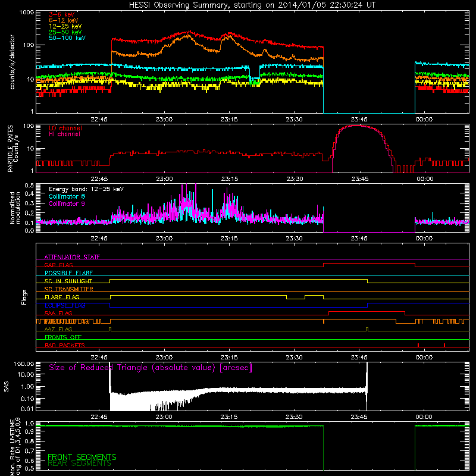Click the 100.00 tick on the SAS axis
Image resolution: width=476 pixels, height=476 pixels.
point(24,364)
